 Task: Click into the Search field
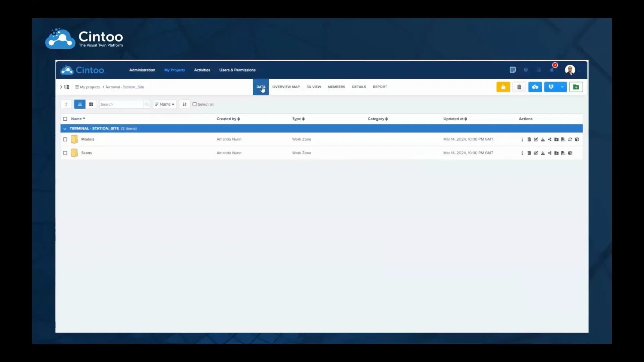(121, 104)
